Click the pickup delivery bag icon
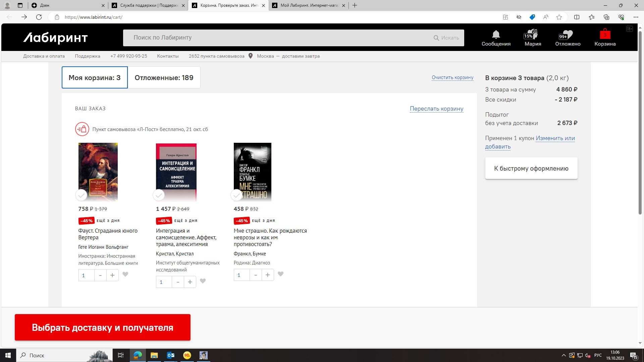 [82, 129]
